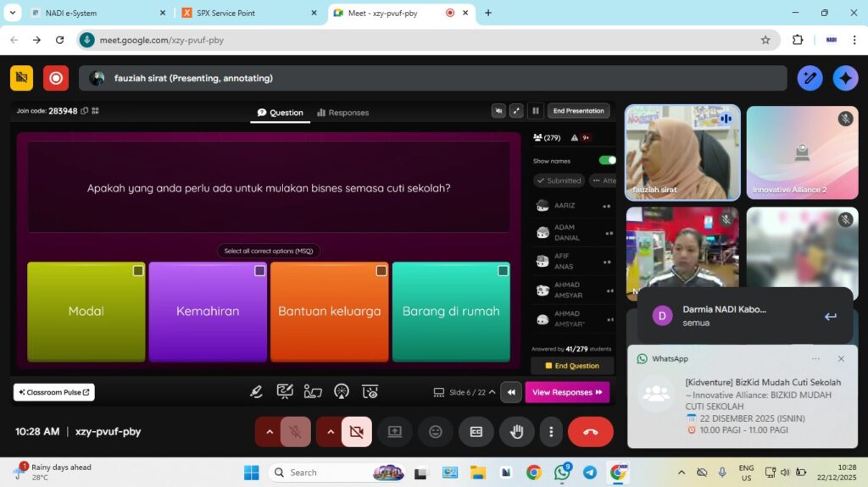Open the Gemini sparkle icon
This screenshot has height=487, width=868.
point(845,78)
